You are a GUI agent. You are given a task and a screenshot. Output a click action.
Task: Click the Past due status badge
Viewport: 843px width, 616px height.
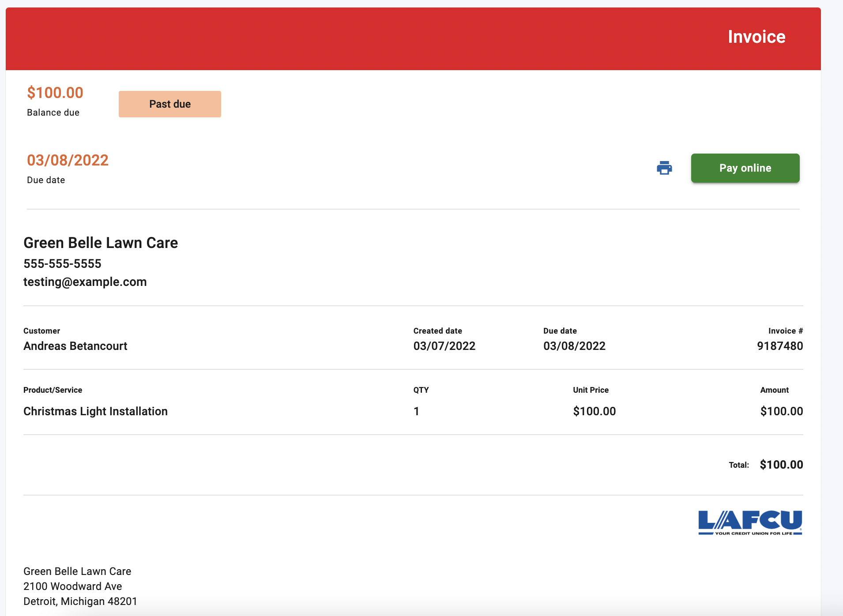170,104
